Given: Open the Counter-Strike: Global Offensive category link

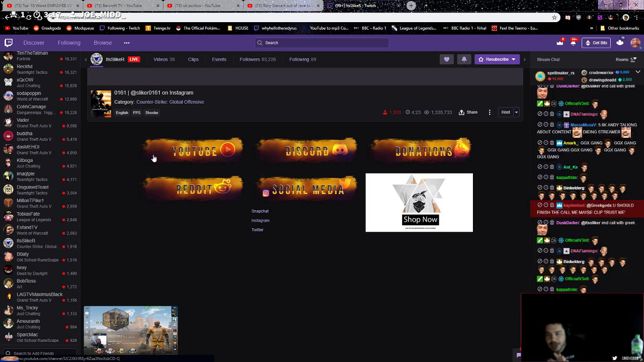Looking at the screenshot, I should coord(170,102).
